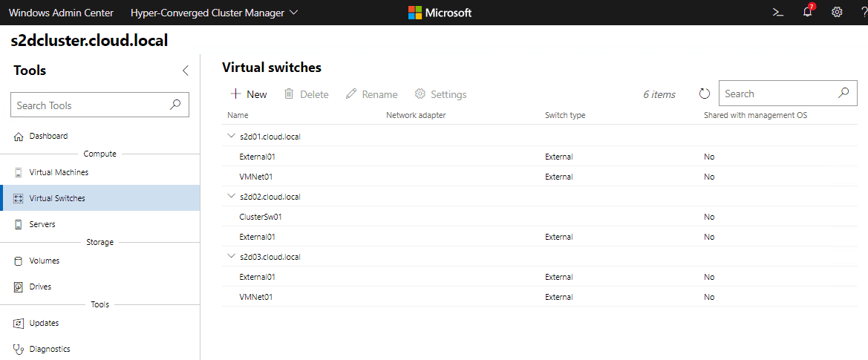Collapse the s2d02.cloud.local group

pos(231,197)
